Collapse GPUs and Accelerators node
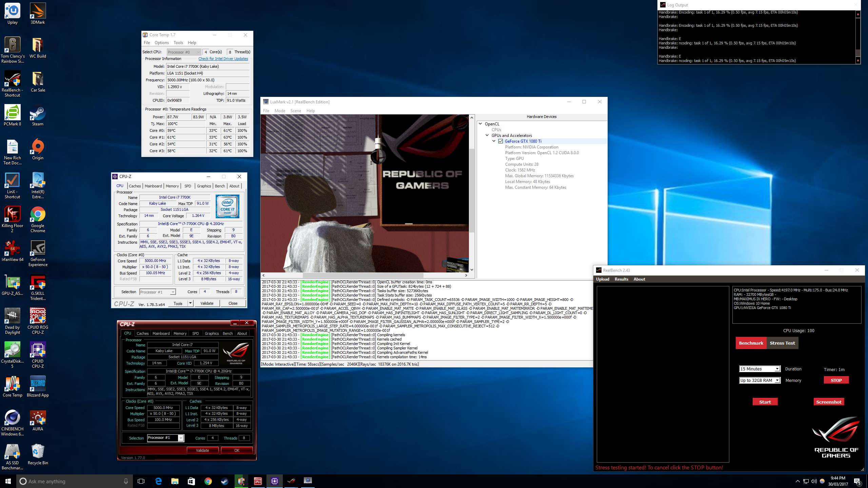 point(487,135)
